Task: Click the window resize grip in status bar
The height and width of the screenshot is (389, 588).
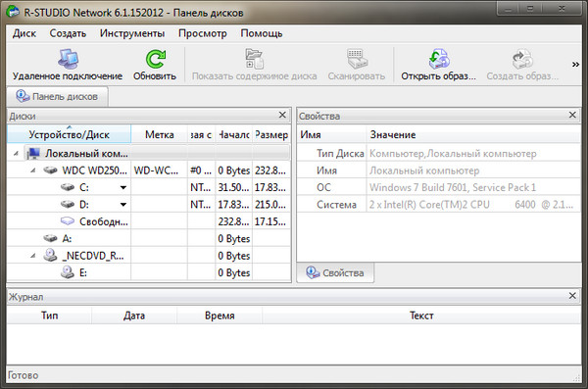Action: point(577,378)
